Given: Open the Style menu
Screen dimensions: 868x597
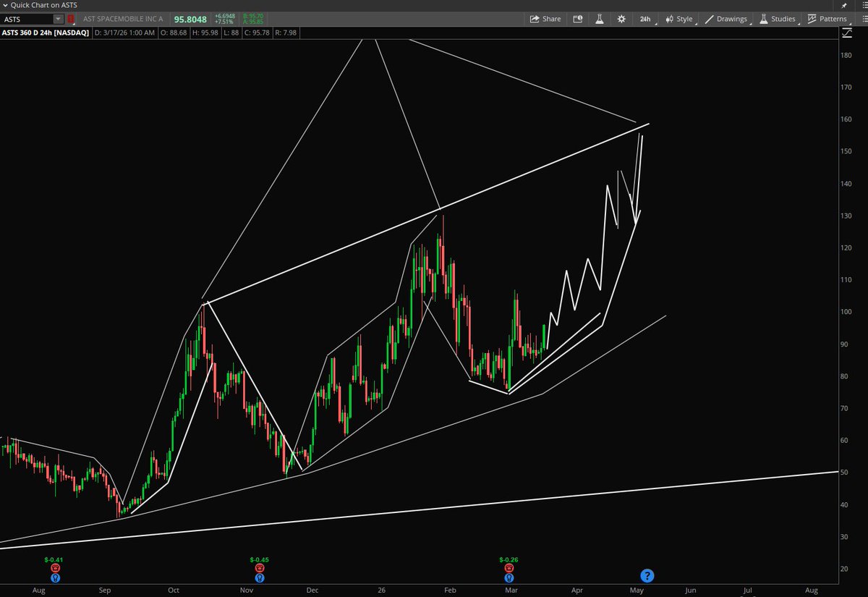Looking at the screenshot, I should [x=678, y=19].
